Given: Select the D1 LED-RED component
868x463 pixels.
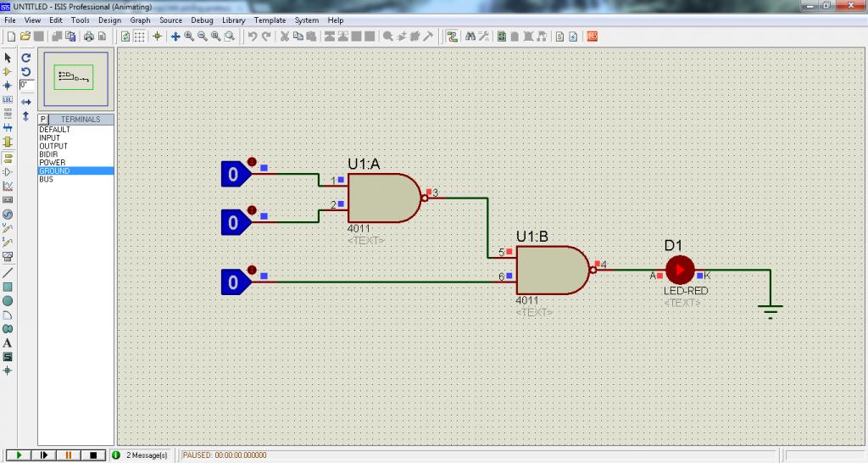Looking at the screenshot, I should [680, 271].
